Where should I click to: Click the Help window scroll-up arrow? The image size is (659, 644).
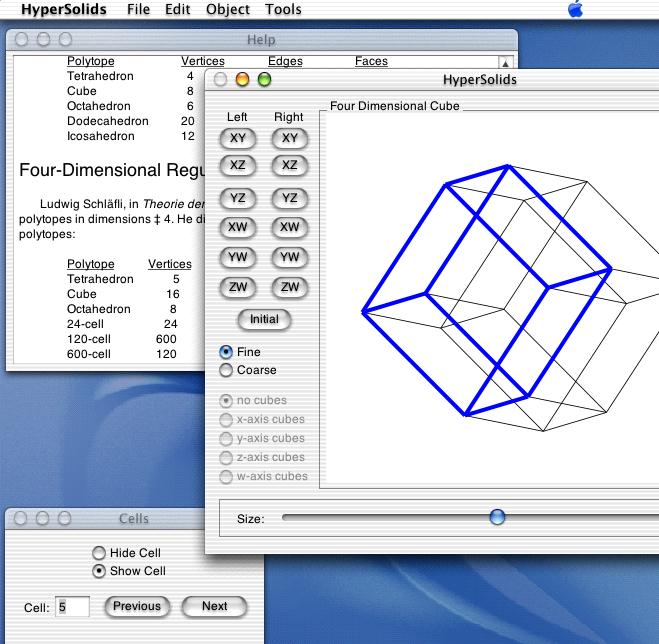506,63
